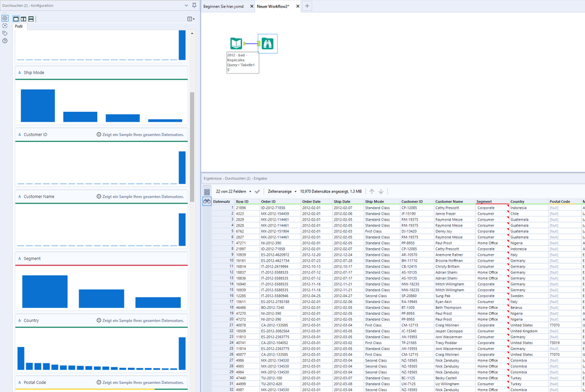
Task: Click the Ship Date column header
Action: [348, 202]
